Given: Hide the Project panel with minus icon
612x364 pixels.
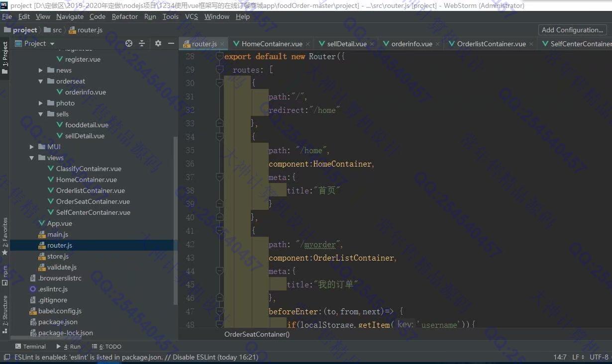Looking at the screenshot, I should pos(171,43).
